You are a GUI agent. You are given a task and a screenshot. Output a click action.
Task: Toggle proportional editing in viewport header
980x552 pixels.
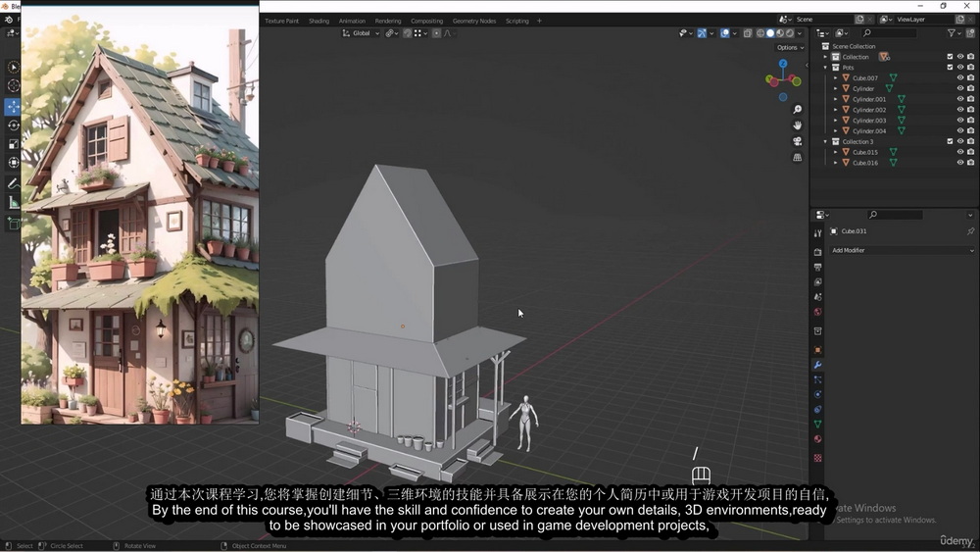coord(436,33)
